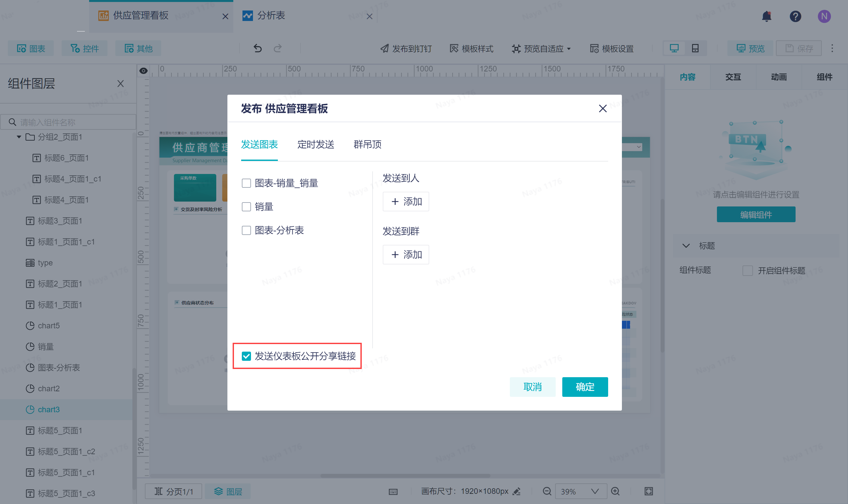Click the horizontal canvas scrollbar
The height and width of the screenshot is (504, 848).
pyautogui.click(x=405, y=476)
